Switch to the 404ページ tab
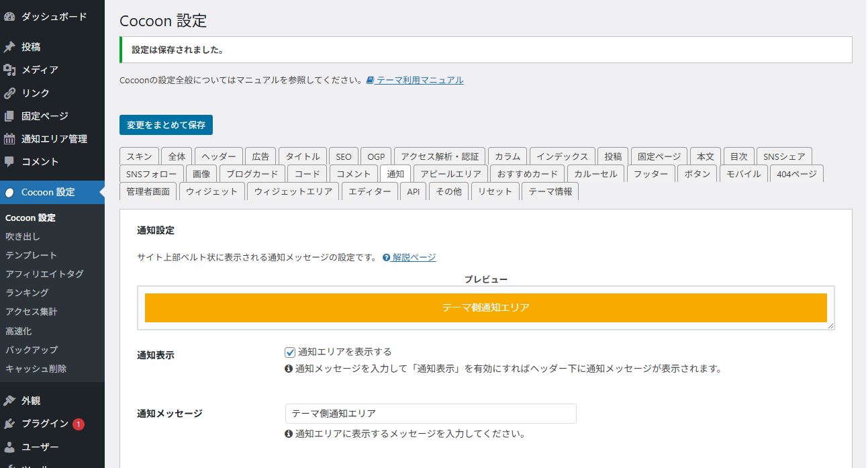The image size is (868, 468). (x=796, y=174)
